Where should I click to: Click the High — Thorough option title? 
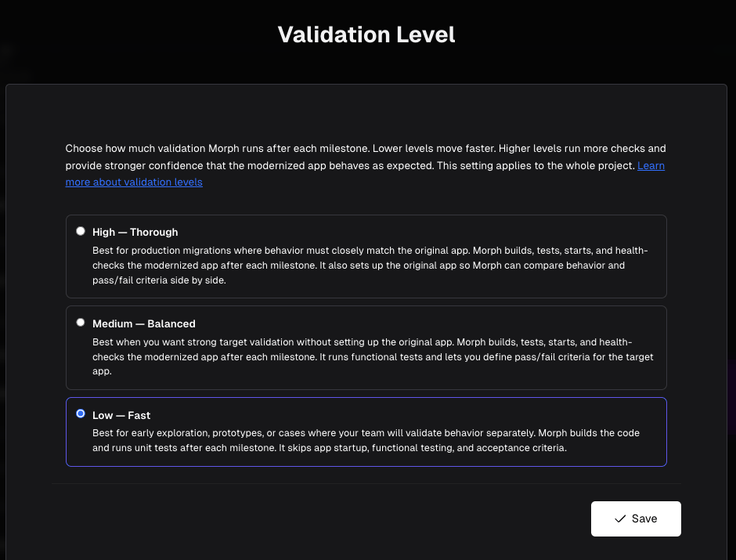[135, 232]
